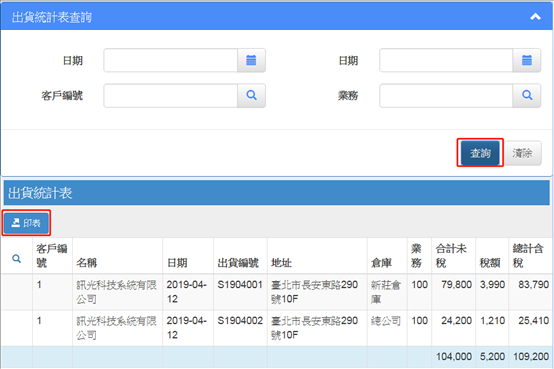Collapse the 出貨統計表查詢 panel chevron

[x=535, y=17]
